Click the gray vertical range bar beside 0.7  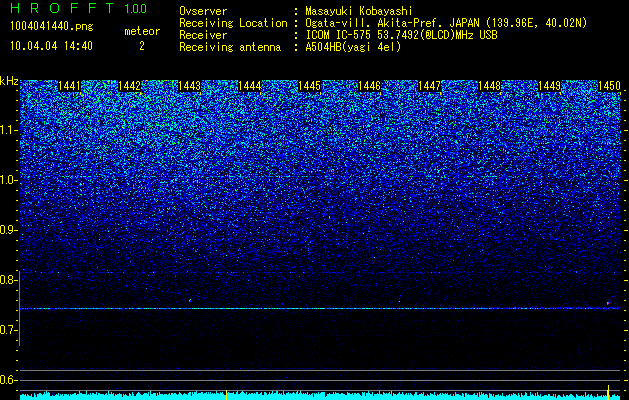20,308
